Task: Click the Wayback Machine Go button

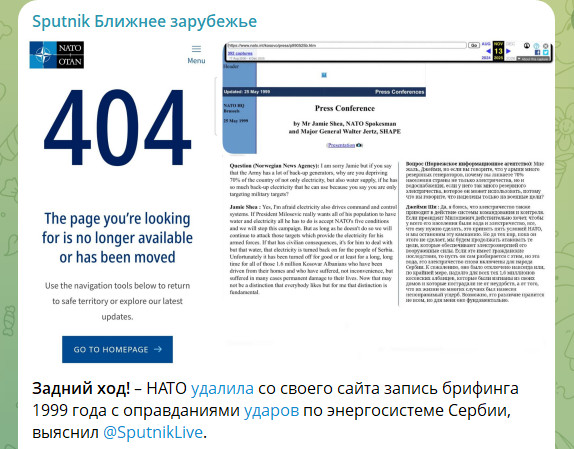Action: 474,45
